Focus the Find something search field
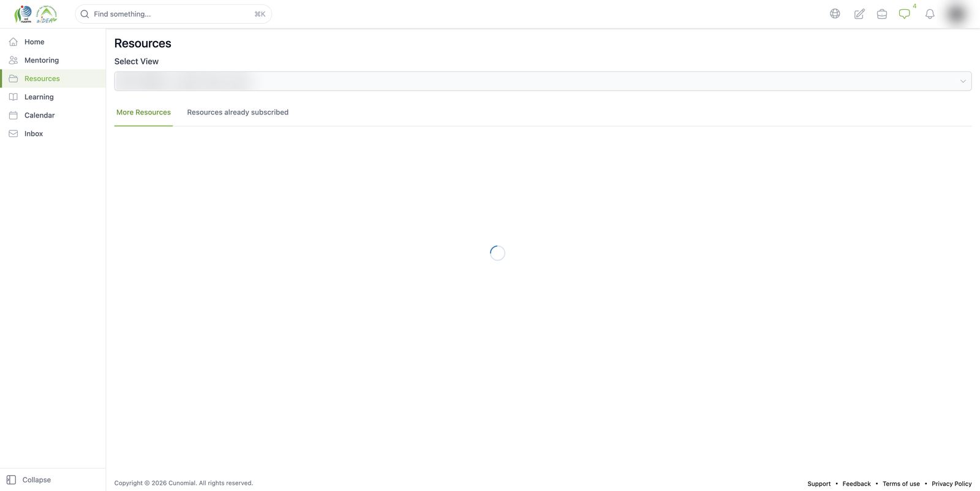The width and height of the screenshot is (980, 491). pos(173,14)
